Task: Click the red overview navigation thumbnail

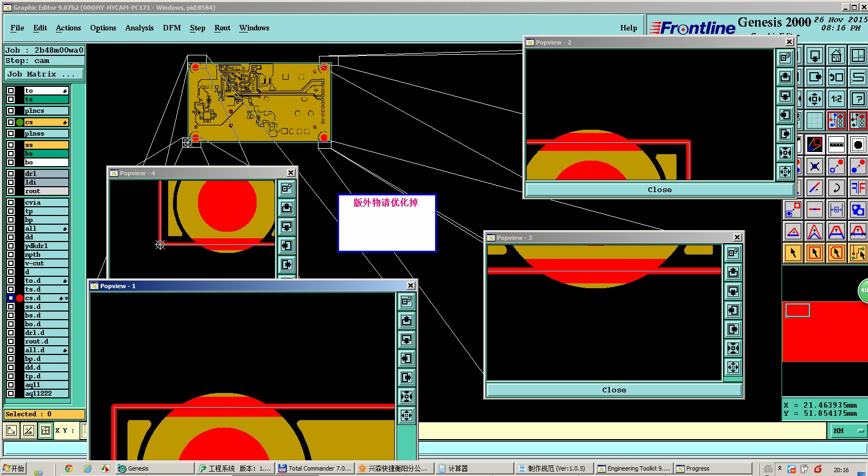Action: pos(825,331)
